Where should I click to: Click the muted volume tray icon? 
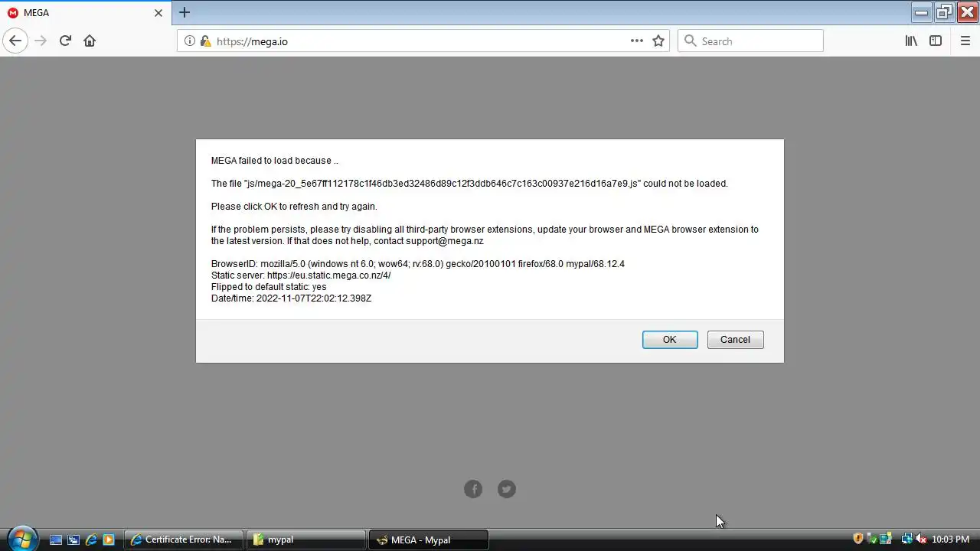[921, 539]
